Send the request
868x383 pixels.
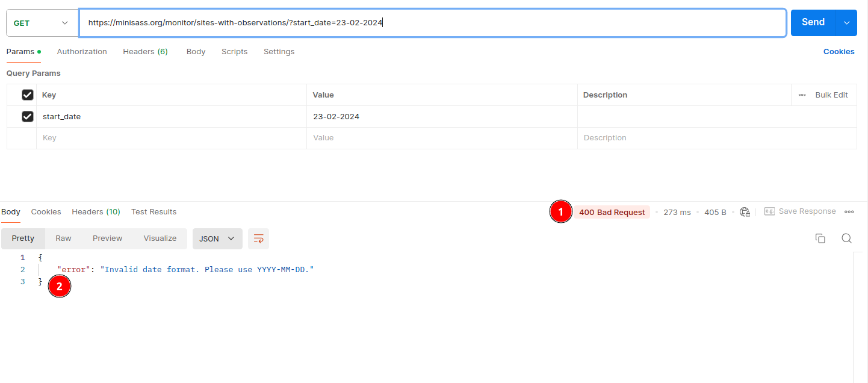point(813,23)
